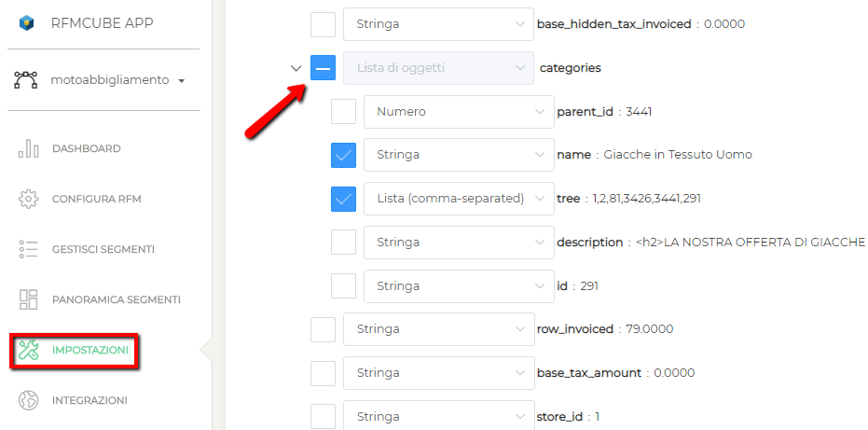Click the RFMCUBE APP title link
This screenshot has width=868, height=430.
102,24
